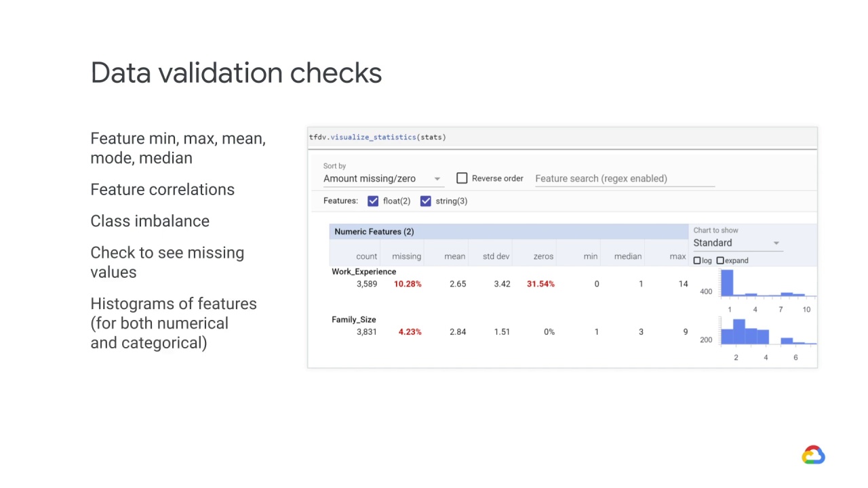Screen dimensions: 868x488
Task: Open the Chart to show dropdown arrow
Action: point(776,243)
